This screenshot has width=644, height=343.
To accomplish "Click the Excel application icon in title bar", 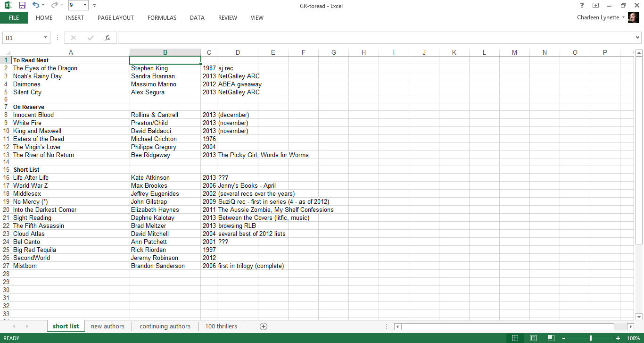I will (8, 6).
